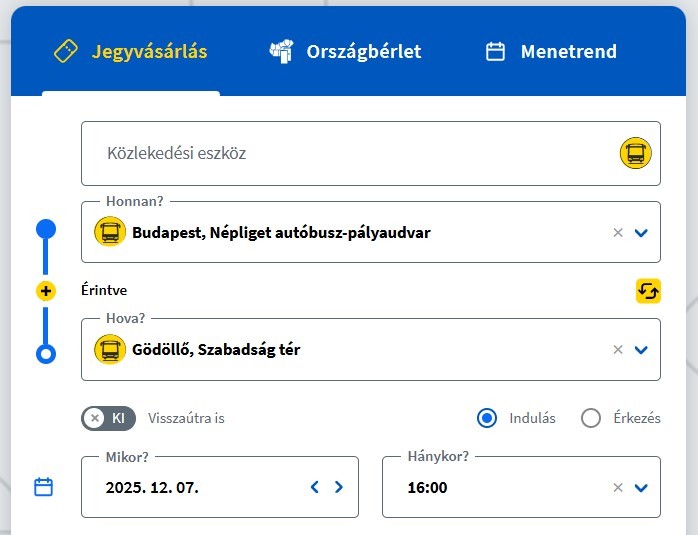Select the Indulás radio button
The height and width of the screenshot is (535, 698).
pos(487,418)
